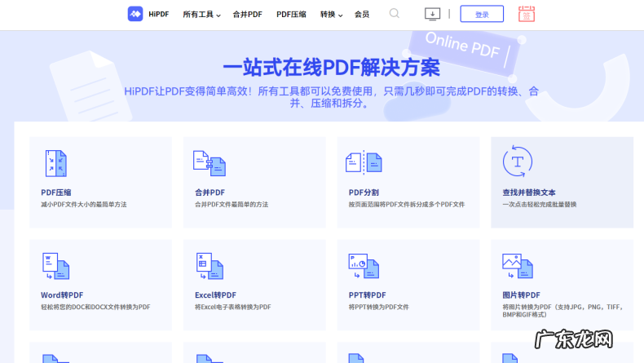Open the 会员 navigation item

click(x=362, y=15)
